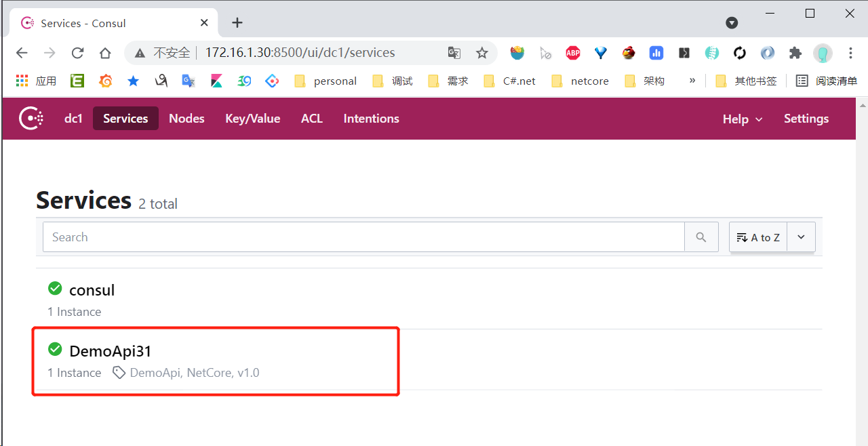Show more bookmarks with the » chevron
Viewport: 868px width, 446px height.
[x=692, y=81]
